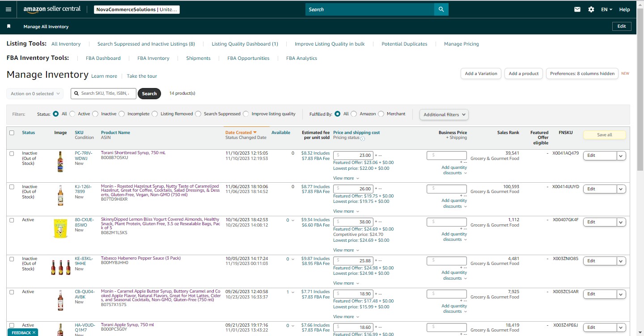Open Help in the header
The width and height of the screenshot is (644, 336).
[625, 9]
